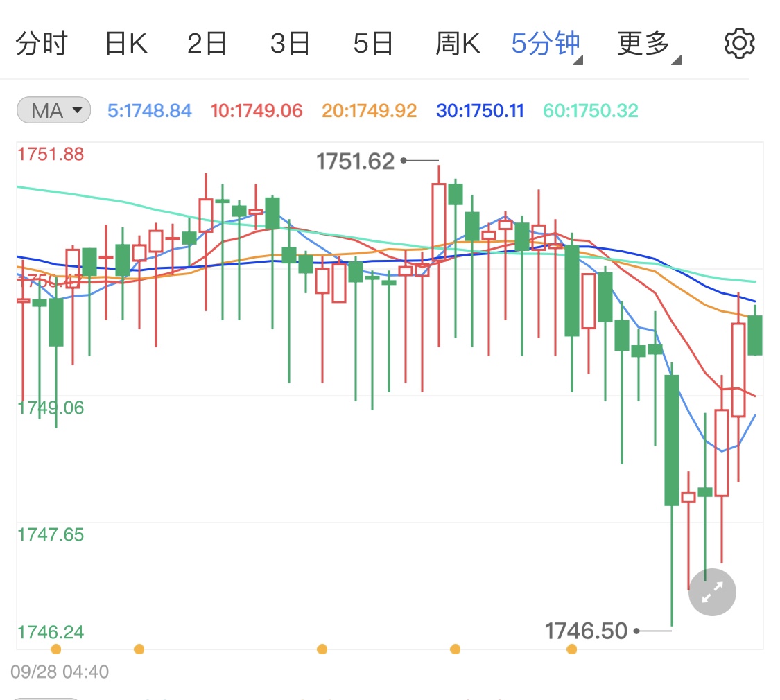This screenshot has height=700, width=780.
Task: Open the settings gear icon
Action: (x=739, y=43)
